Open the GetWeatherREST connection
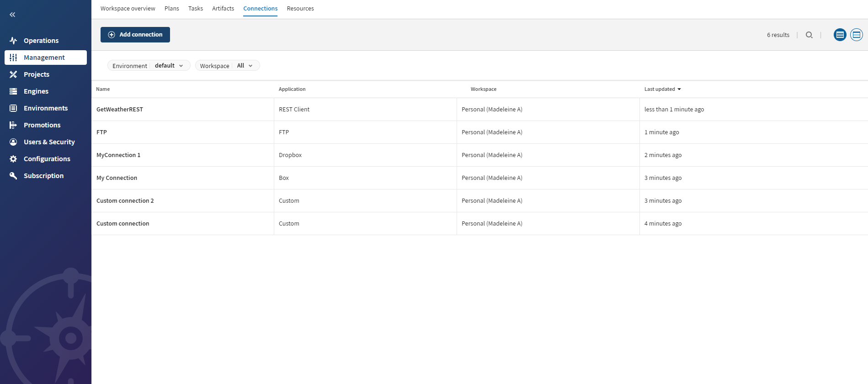 tap(120, 110)
